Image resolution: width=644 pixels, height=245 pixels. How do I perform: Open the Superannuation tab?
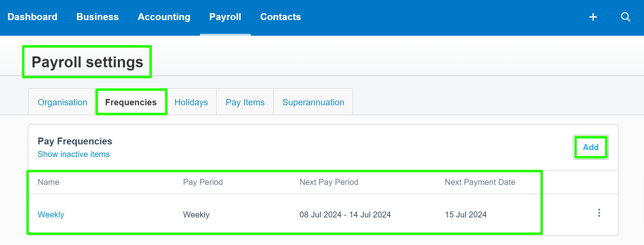(313, 102)
